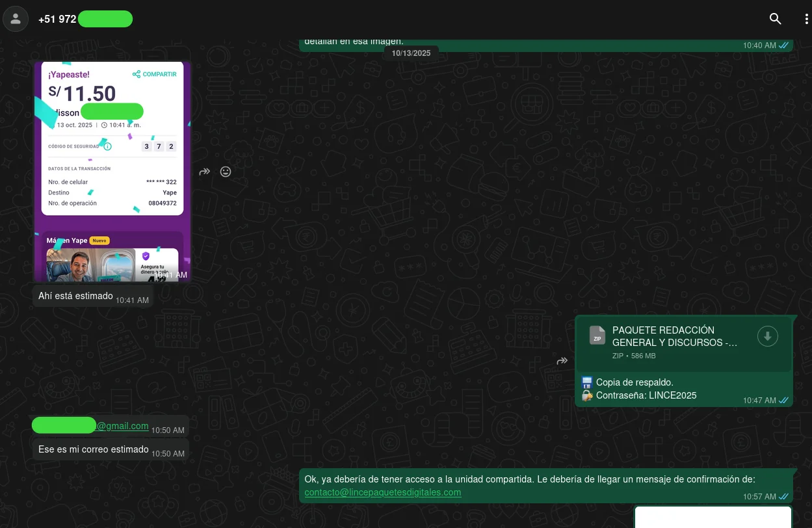Image resolution: width=812 pixels, height=528 pixels.
Task: Click the PAQUETE REDACCIÓN GENERAL file name
Action: 674,336
